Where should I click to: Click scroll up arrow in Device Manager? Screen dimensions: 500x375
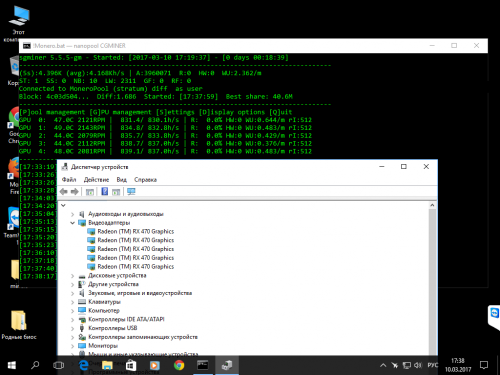coord(432,205)
